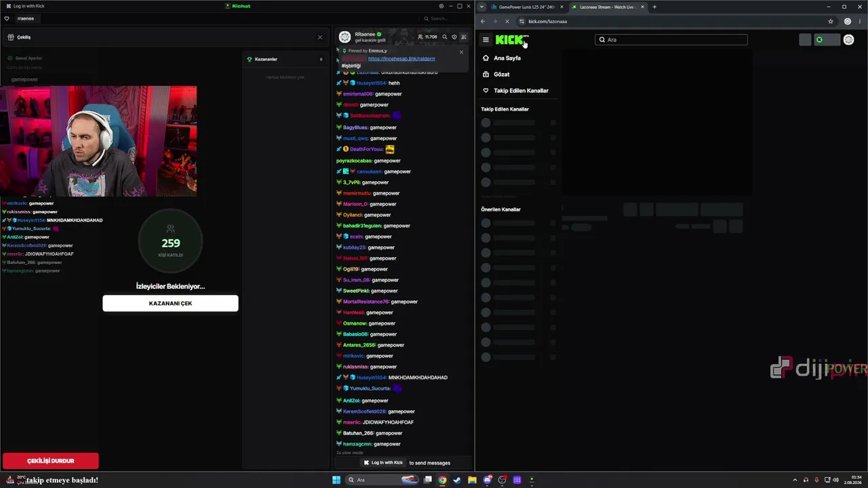Open chat search magnifier in RRaenee header

445,37
